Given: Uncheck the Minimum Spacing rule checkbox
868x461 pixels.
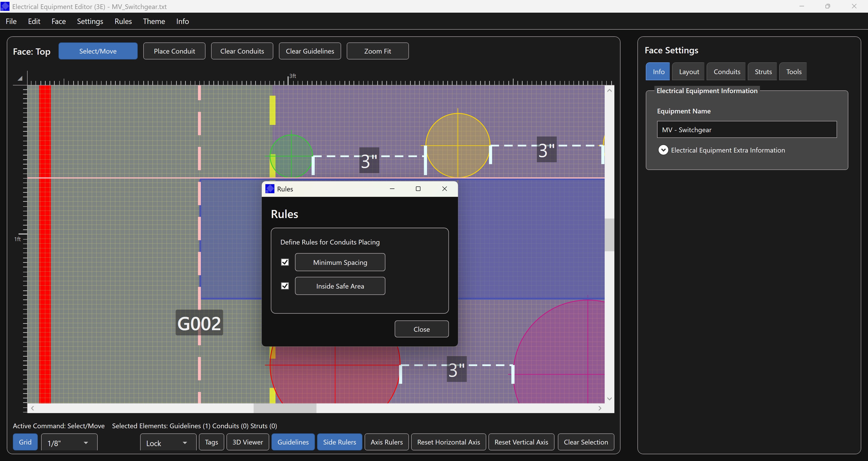Looking at the screenshot, I should pos(285,262).
